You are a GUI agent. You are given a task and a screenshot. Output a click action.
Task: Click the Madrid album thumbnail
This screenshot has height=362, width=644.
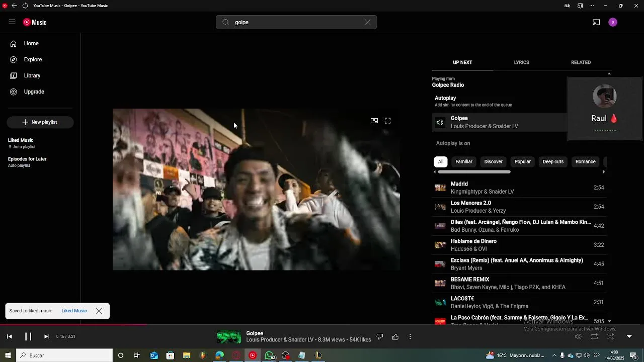click(440, 188)
